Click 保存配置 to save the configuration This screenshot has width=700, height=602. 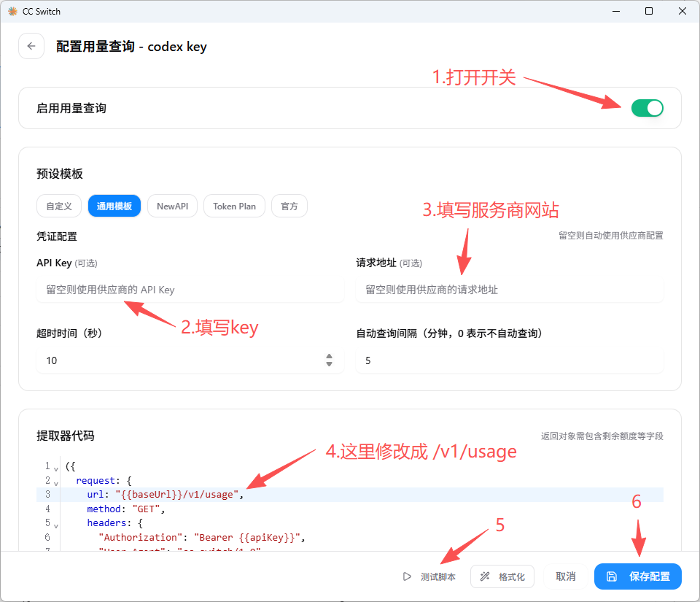[637, 576]
